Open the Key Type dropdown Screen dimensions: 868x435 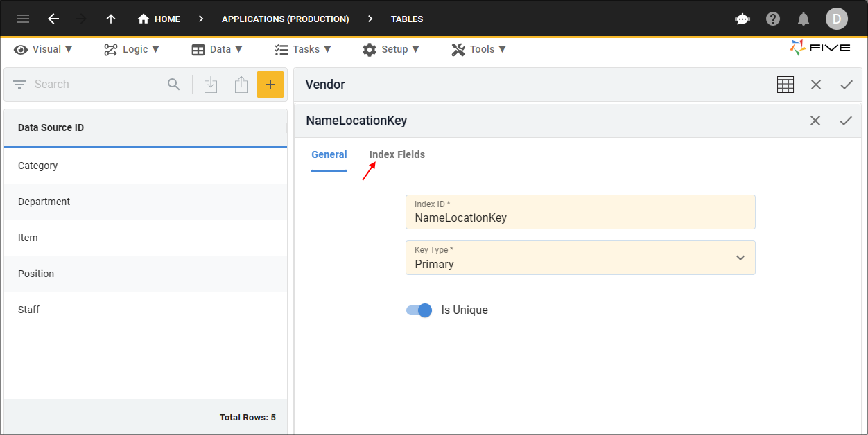point(580,258)
